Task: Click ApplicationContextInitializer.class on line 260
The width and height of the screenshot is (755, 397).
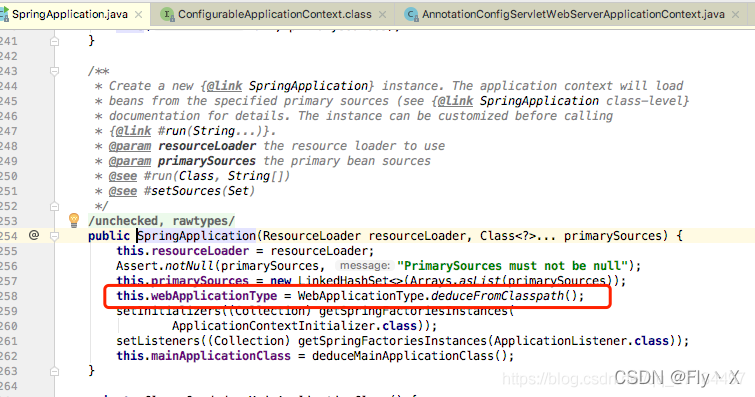Action: (294, 326)
